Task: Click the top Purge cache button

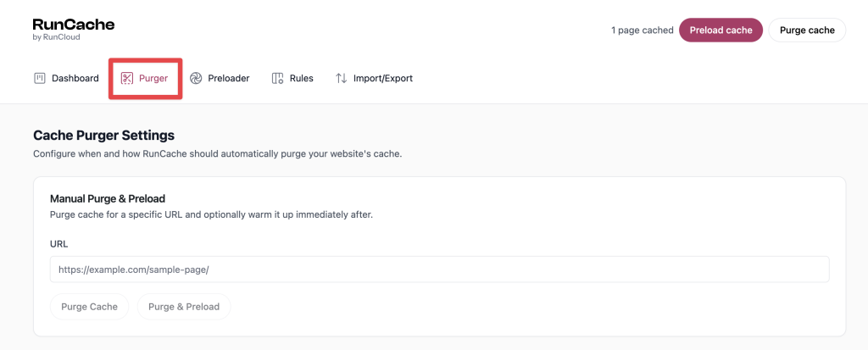Action: click(807, 30)
